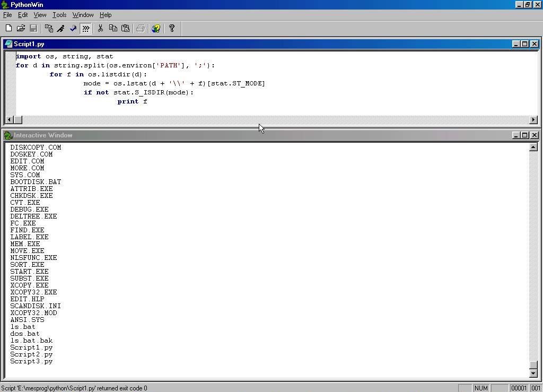Screen dimensions: 543x392
Task: Click the Cut scissors icon
Action: pos(100,29)
